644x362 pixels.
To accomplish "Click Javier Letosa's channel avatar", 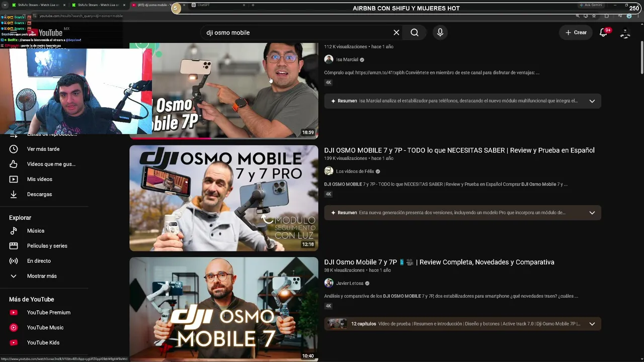I will click(329, 283).
